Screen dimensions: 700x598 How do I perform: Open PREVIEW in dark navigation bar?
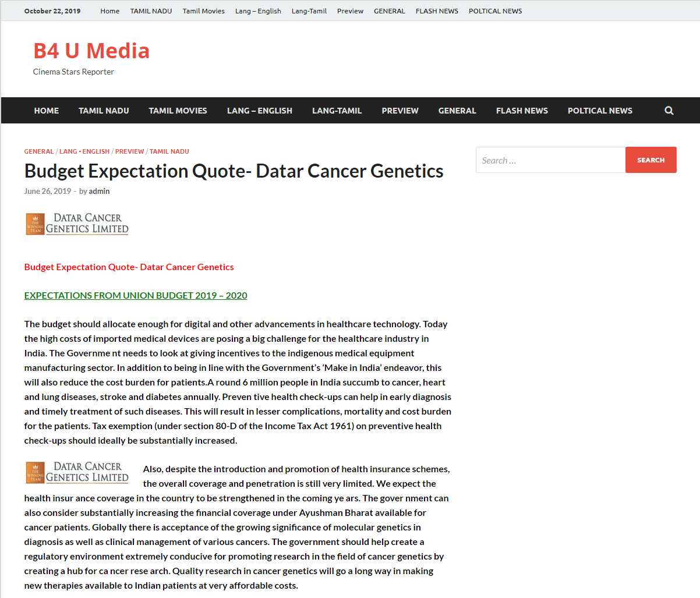pyautogui.click(x=400, y=111)
